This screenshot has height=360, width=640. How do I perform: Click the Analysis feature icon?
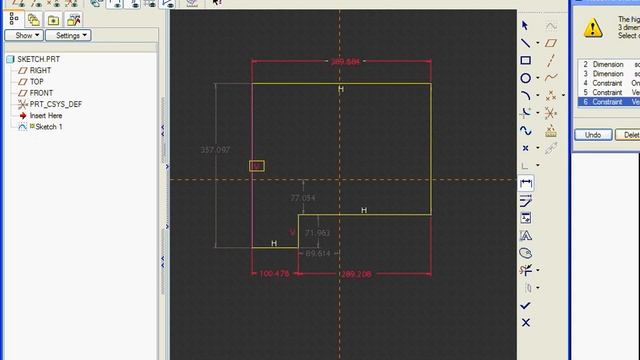[x=551, y=131]
